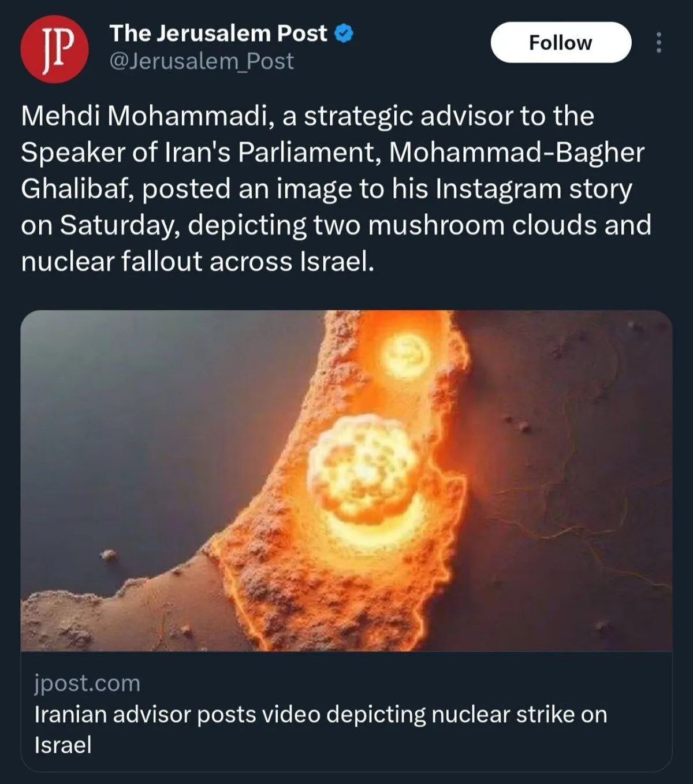Click the jpost.com domain label

pos(87,683)
